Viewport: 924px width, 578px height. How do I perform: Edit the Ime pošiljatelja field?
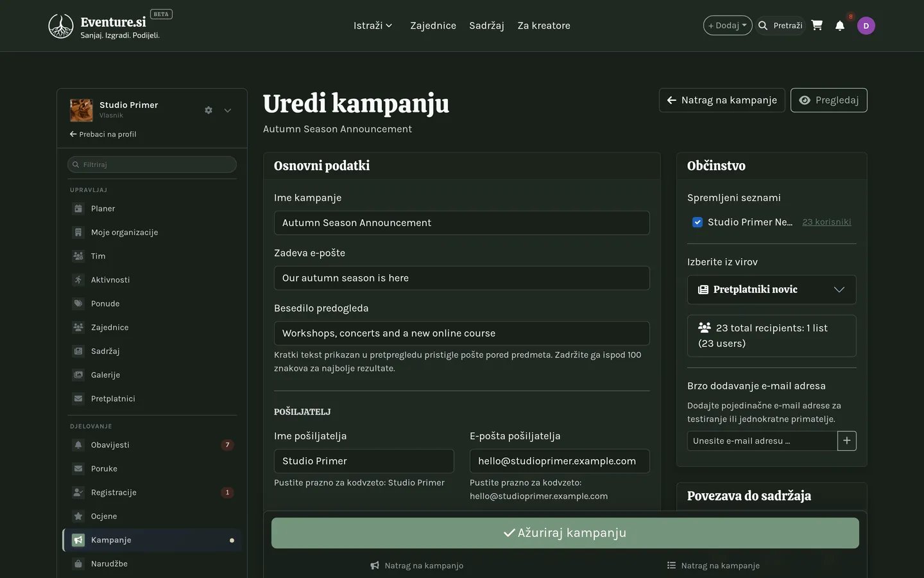pos(364,461)
